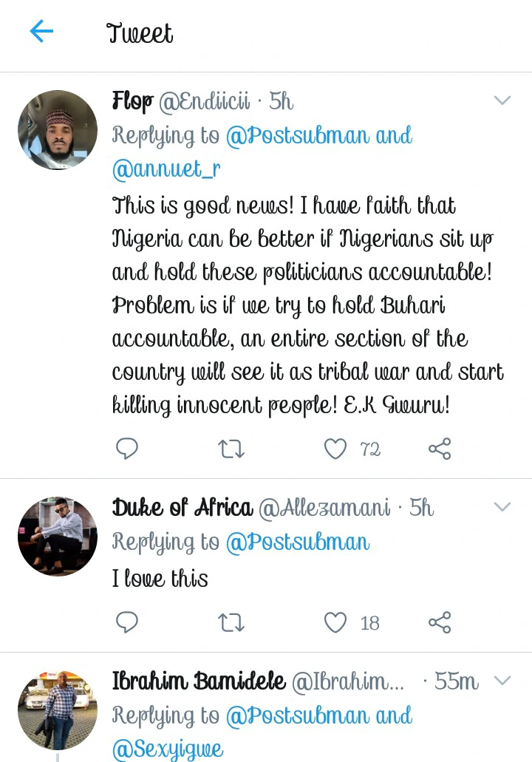This screenshot has height=762, width=532.
Task: Retweet Duke of Africa's tweet
Action: 231,622
